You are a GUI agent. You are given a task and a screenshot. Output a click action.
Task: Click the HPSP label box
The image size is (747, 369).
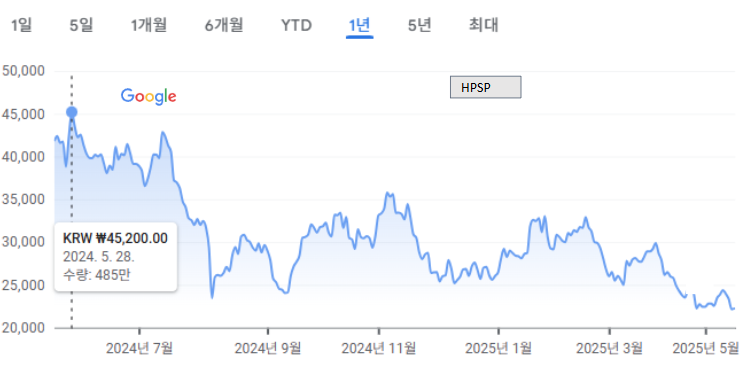point(485,87)
